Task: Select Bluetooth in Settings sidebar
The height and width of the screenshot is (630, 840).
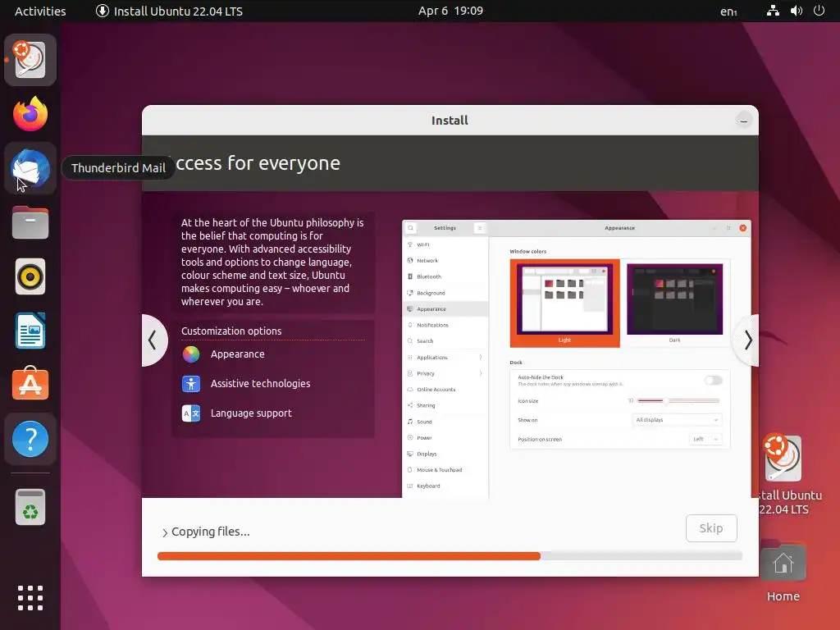Action: click(x=445, y=276)
